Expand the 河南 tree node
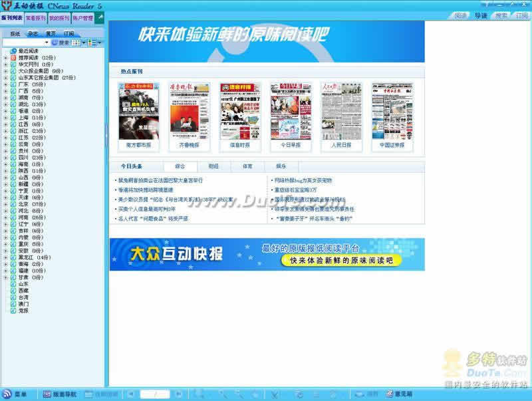The image size is (532, 401). [5, 217]
